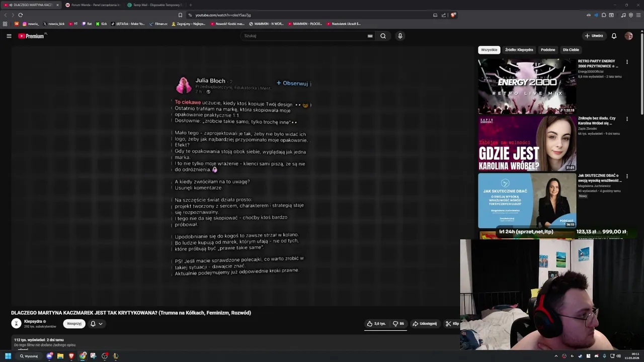Screen dimensions: 644x362
Task: Open options for Jak skutecznie dbać video
Action: (x=627, y=176)
